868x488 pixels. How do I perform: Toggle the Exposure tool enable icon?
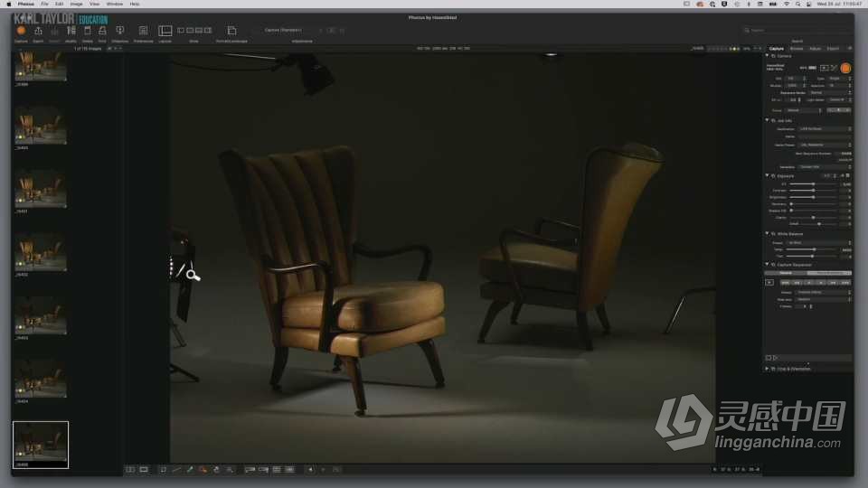coord(773,176)
